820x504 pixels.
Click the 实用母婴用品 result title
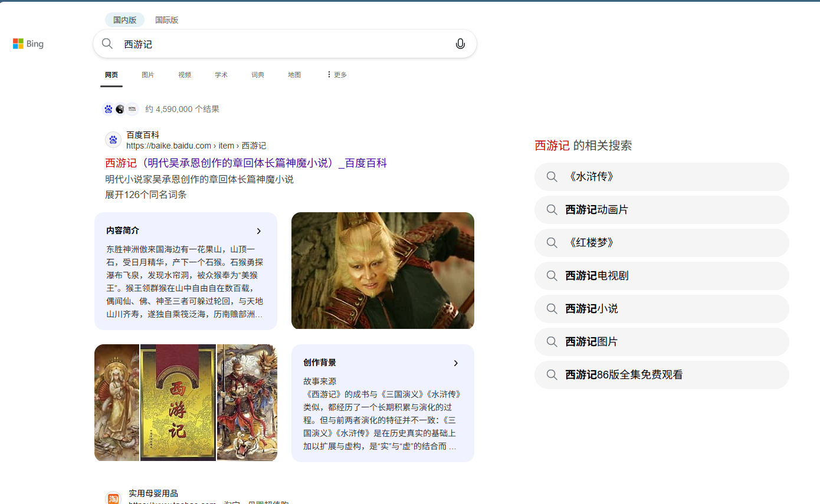point(153,493)
